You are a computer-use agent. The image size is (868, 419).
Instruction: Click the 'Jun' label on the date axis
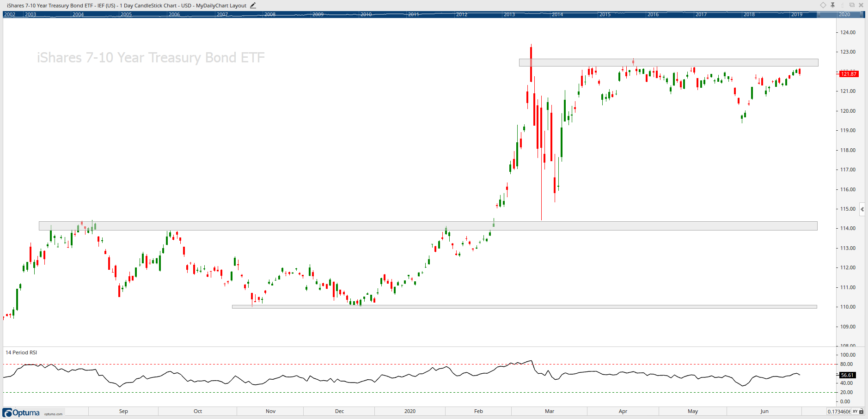click(764, 411)
